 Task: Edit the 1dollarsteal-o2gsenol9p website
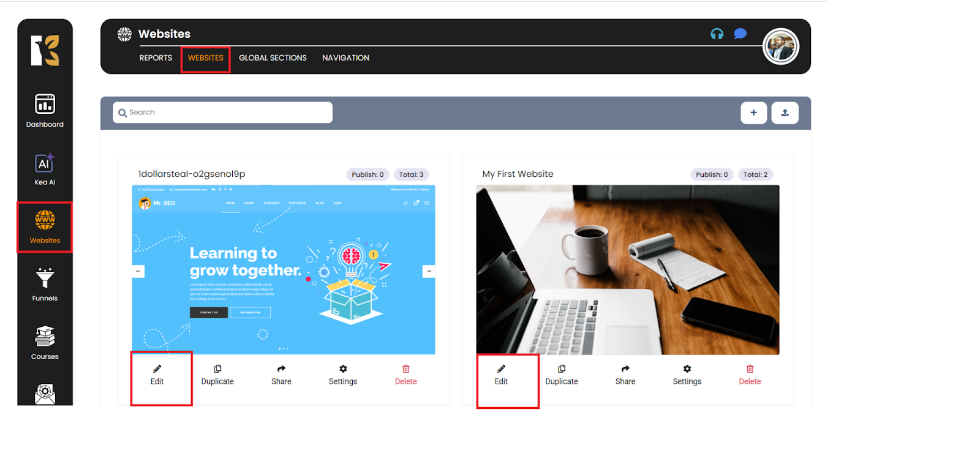[x=157, y=375]
